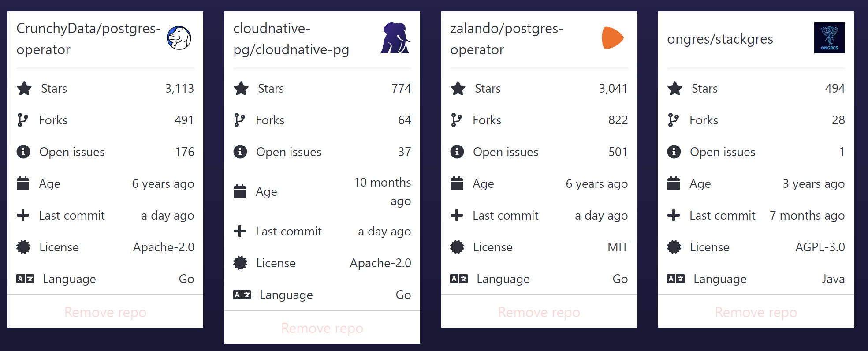Image resolution: width=868 pixels, height=351 pixels.
Task: Click the language icon in stackgres card
Action: (x=676, y=279)
